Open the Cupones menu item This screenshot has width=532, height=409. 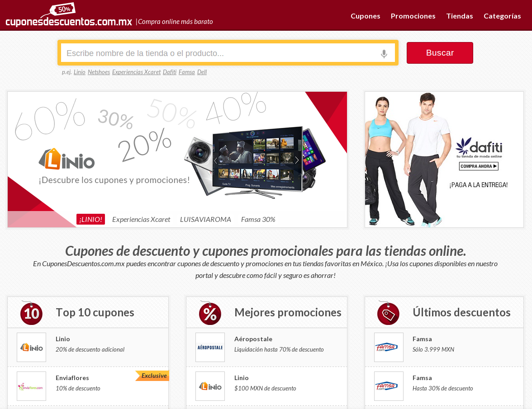coord(366,16)
